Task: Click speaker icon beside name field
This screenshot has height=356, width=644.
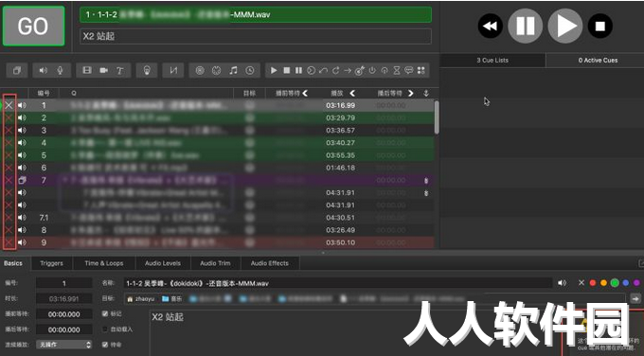Action: click(x=562, y=283)
